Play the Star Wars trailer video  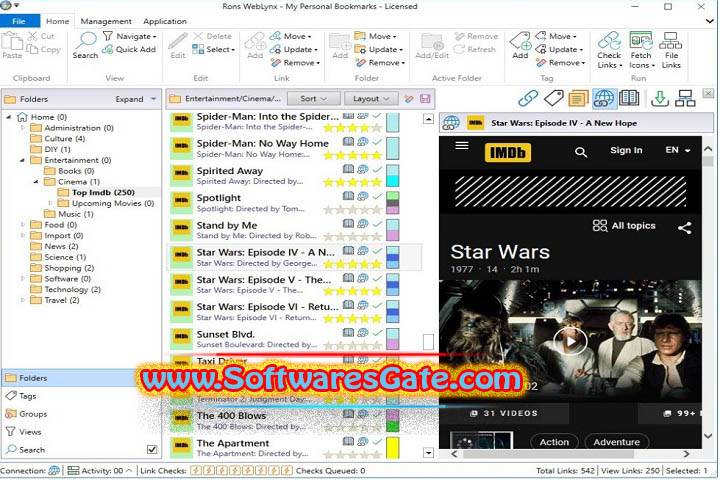[x=570, y=341]
